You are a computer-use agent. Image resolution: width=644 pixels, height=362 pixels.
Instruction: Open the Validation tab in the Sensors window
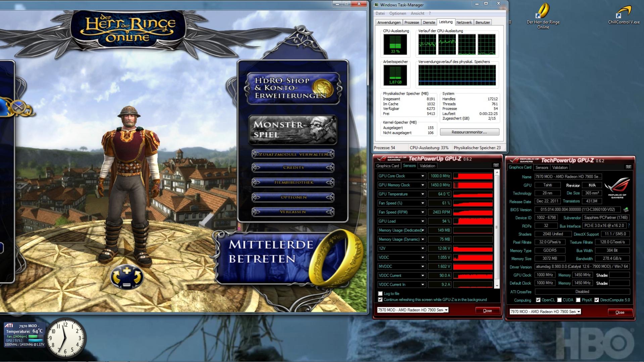(x=427, y=166)
